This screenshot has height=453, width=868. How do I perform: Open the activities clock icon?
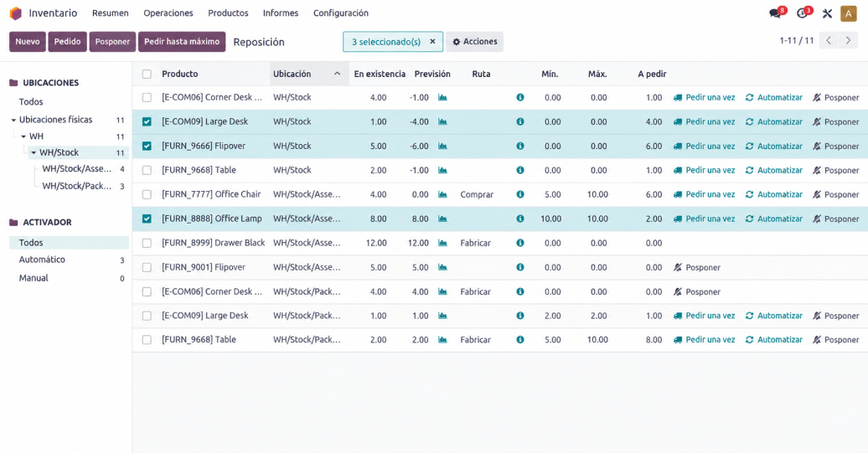point(802,13)
